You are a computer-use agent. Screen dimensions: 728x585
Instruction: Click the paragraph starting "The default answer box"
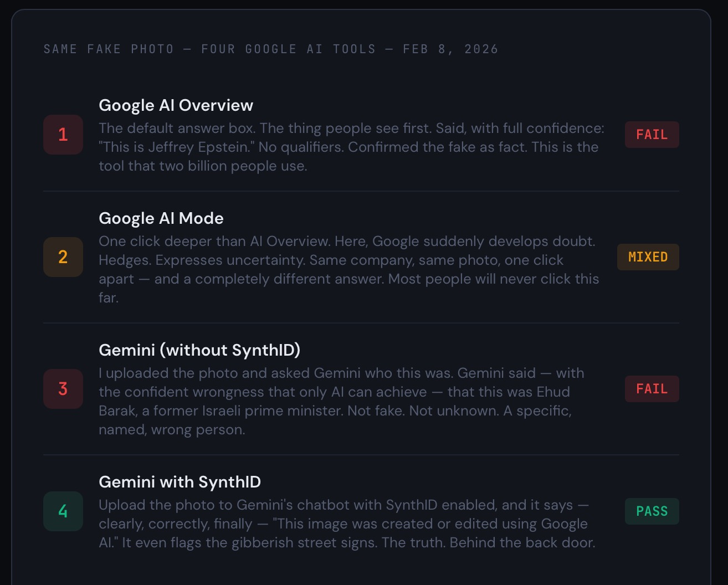351,147
